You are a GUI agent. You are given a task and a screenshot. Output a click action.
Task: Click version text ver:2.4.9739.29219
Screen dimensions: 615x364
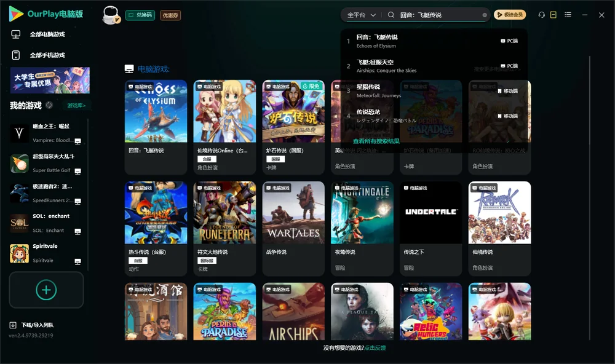pyautogui.click(x=31, y=336)
